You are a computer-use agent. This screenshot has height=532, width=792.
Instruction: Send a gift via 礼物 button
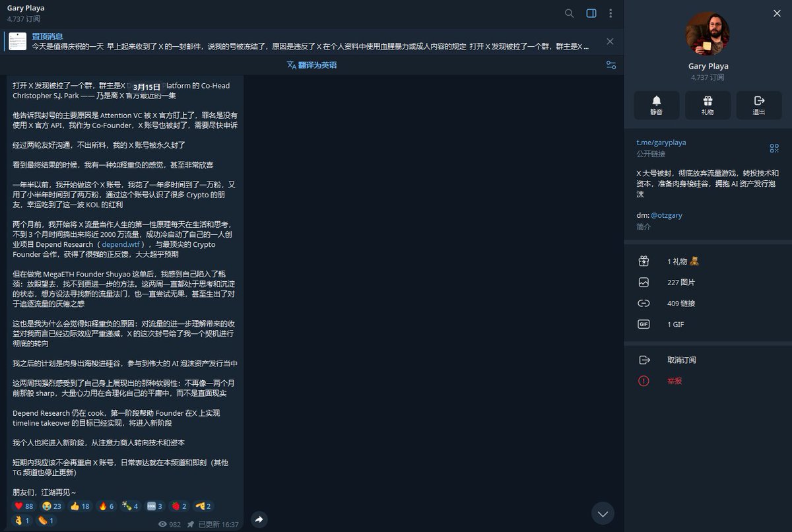(708, 105)
